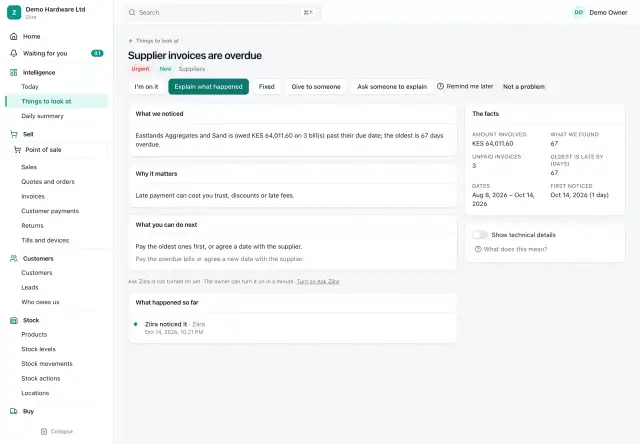Open Customer payments
This screenshot has height=444, width=640.
click(50, 211)
